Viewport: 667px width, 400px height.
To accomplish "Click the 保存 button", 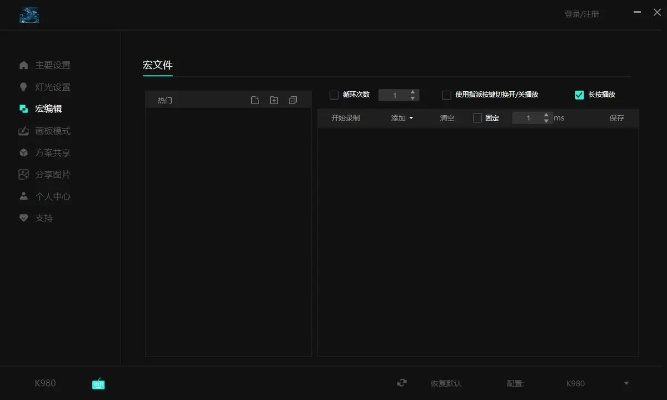I will pos(616,118).
